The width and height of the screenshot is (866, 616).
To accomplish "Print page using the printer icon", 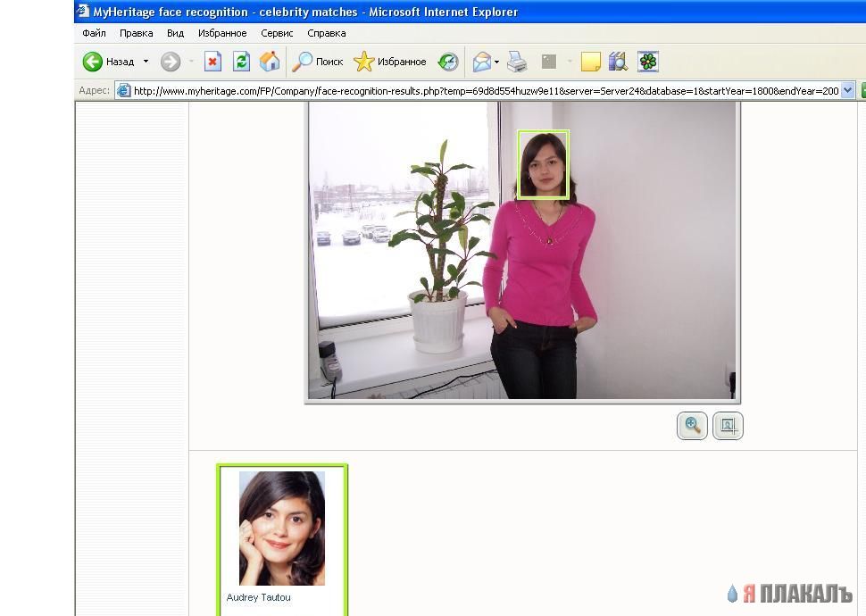I will 517,62.
